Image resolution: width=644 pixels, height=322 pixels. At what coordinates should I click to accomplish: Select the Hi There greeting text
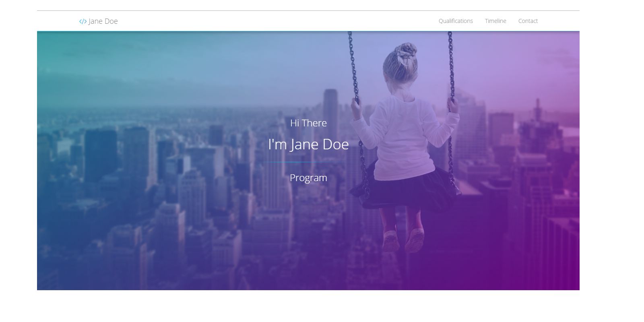tap(308, 123)
